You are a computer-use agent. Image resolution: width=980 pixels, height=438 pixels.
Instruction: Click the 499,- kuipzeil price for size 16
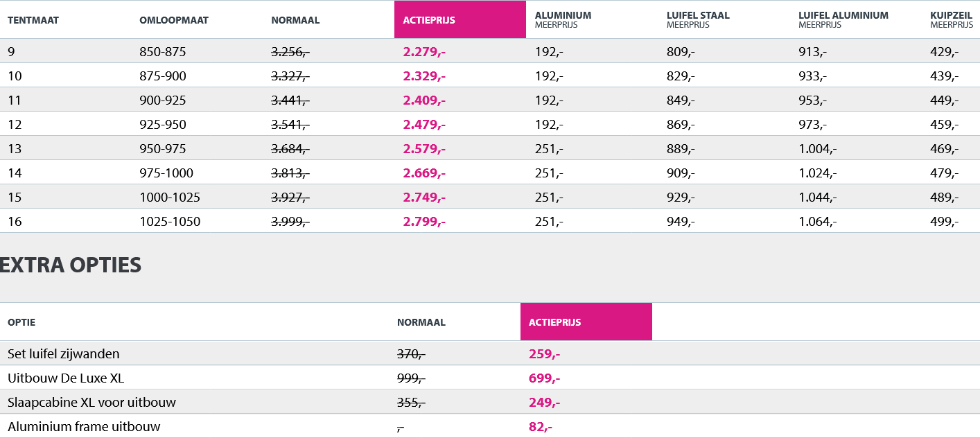pos(945,222)
